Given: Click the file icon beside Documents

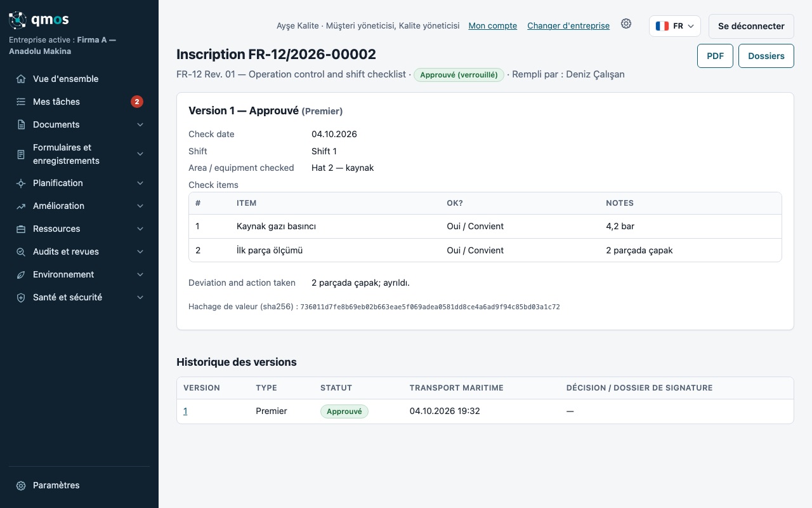Looking at the screenshot, I should (x=21, y=124).
